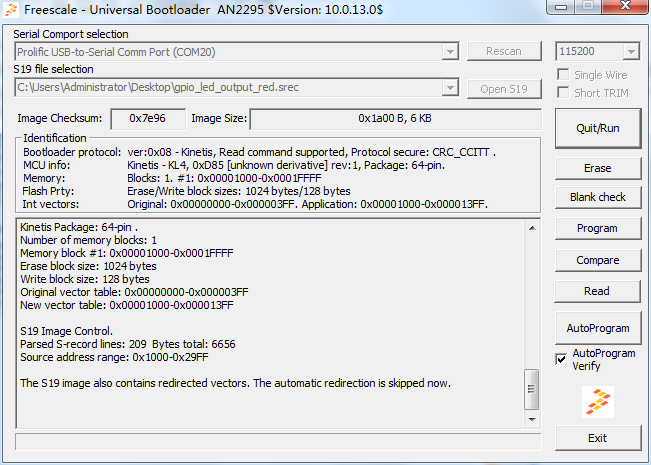The image size is (651, 465).
Task: Click the Image Checksum value field
Action: (147, 119)
